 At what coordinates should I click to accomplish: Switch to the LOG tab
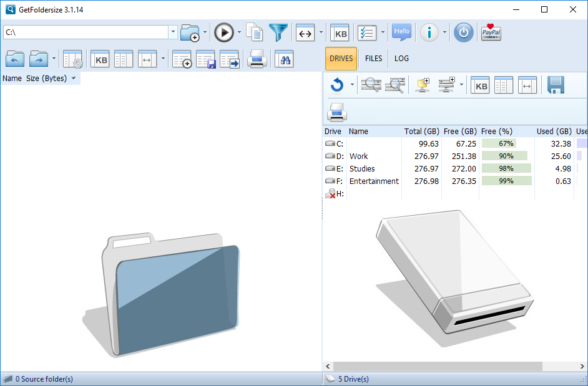click(401, 59)
